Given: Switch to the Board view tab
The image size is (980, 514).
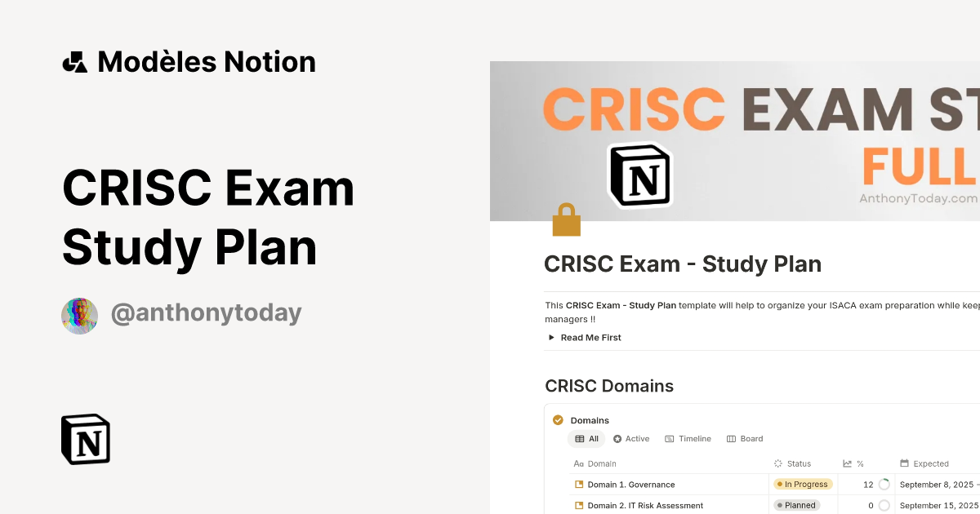Looking at the screenshot, I should click(x=745, y=439).
